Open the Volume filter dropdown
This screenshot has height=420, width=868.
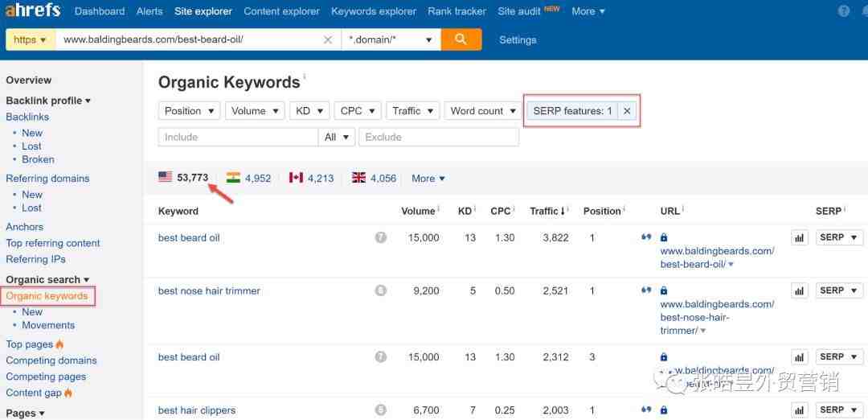pyautogui.click(x=255, y=111)
